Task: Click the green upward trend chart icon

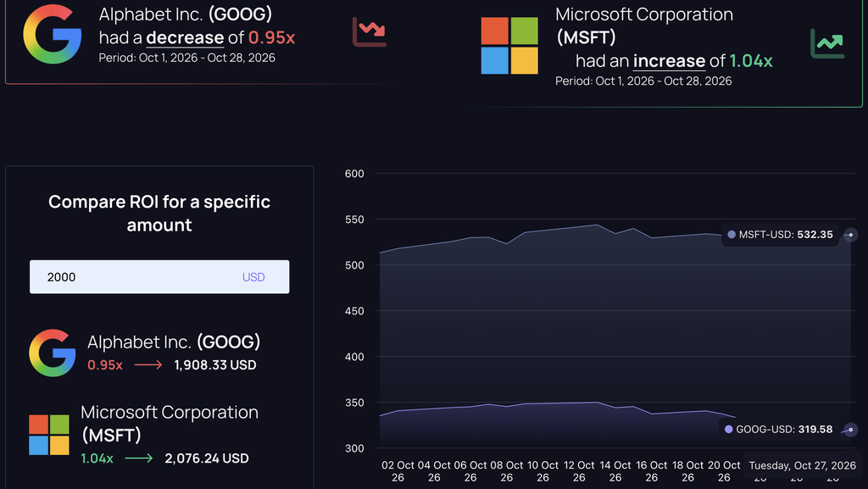Action: (x=827, y=44)
